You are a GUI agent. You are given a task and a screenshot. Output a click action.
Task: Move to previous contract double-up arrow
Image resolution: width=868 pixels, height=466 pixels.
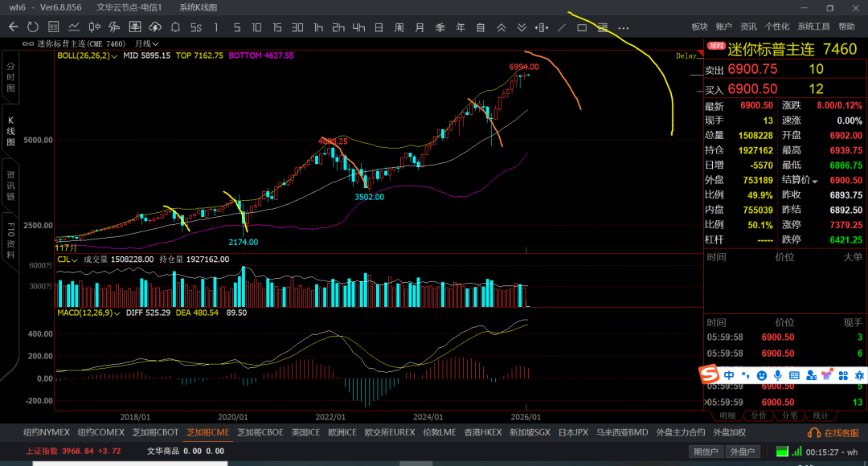tap(501, 27)
